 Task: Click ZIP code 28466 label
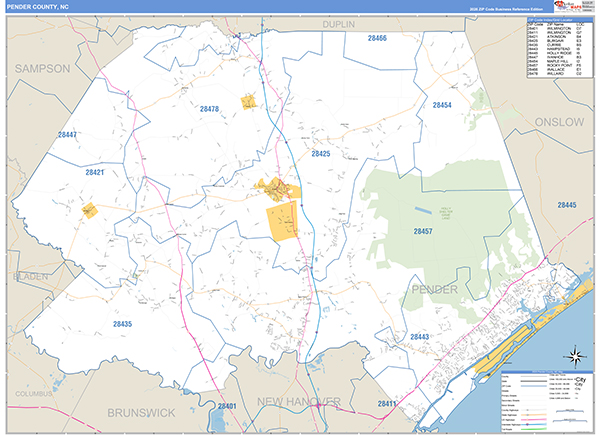[x=376, y=37]
